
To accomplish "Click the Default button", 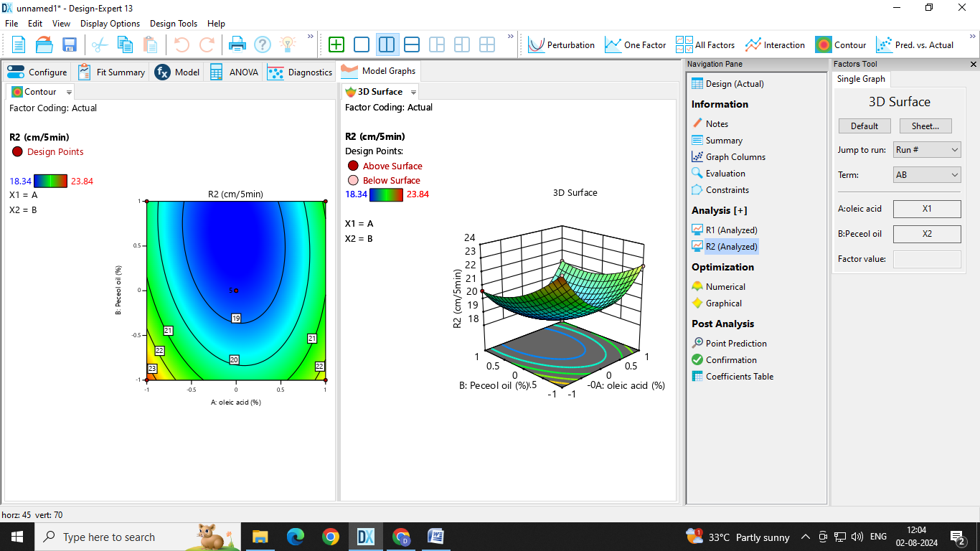I will tap(864, 126).
